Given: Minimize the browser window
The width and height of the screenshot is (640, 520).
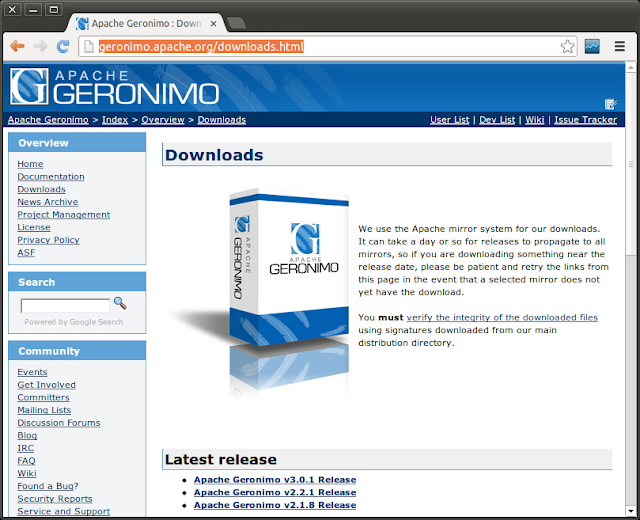Looking at the screenshot, I should [33, 10].
